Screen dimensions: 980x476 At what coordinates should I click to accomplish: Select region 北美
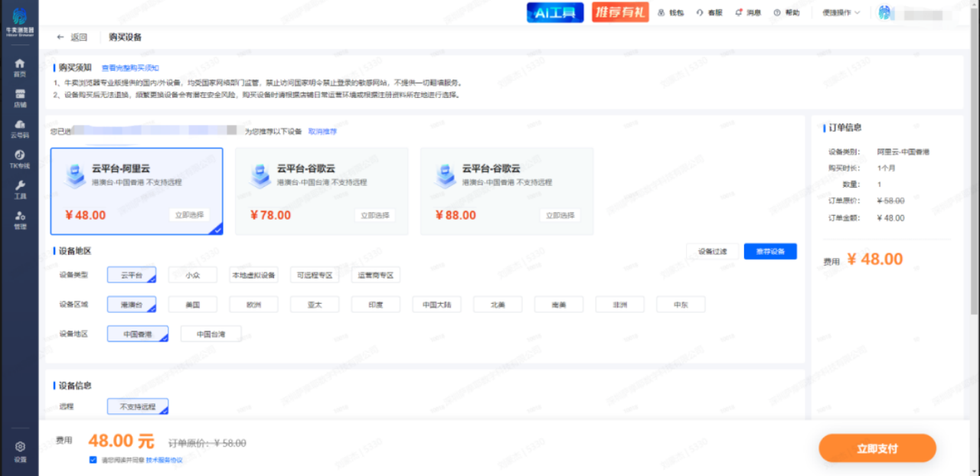498,305
